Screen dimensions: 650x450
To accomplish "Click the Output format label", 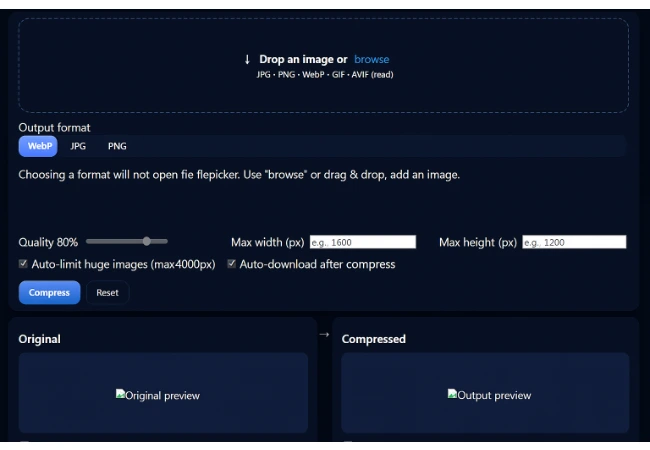I will pos(54,128).
